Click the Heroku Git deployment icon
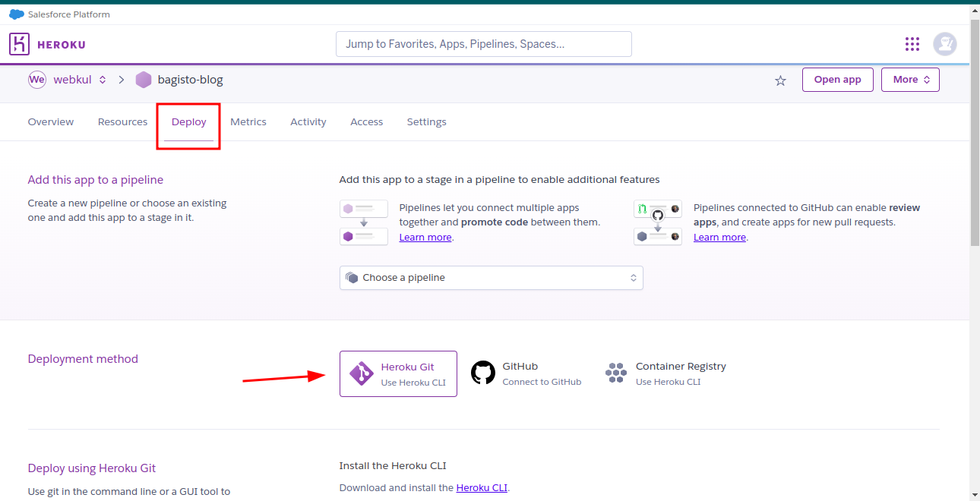The height and width of the screenshot is (501, 980). pos(361,373)
